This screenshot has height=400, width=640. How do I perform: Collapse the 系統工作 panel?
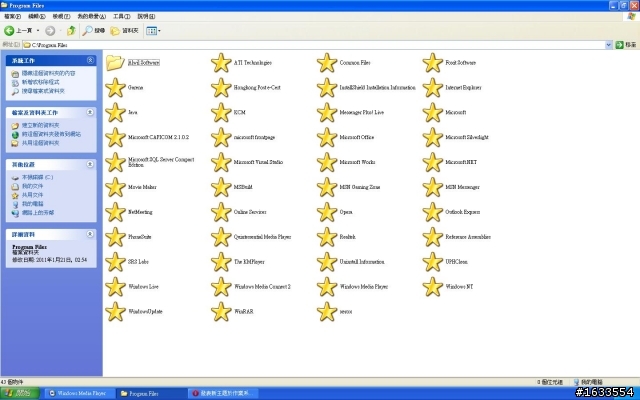point(90,60)
